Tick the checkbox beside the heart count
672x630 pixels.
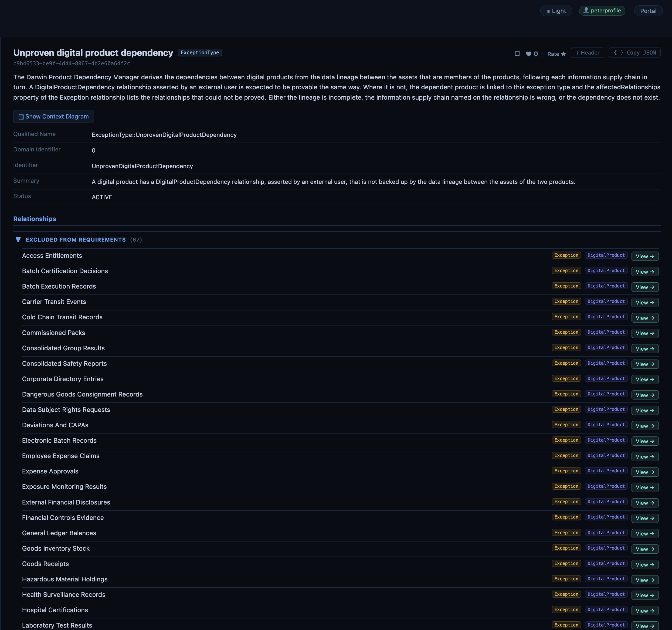[x=517, y=53]
